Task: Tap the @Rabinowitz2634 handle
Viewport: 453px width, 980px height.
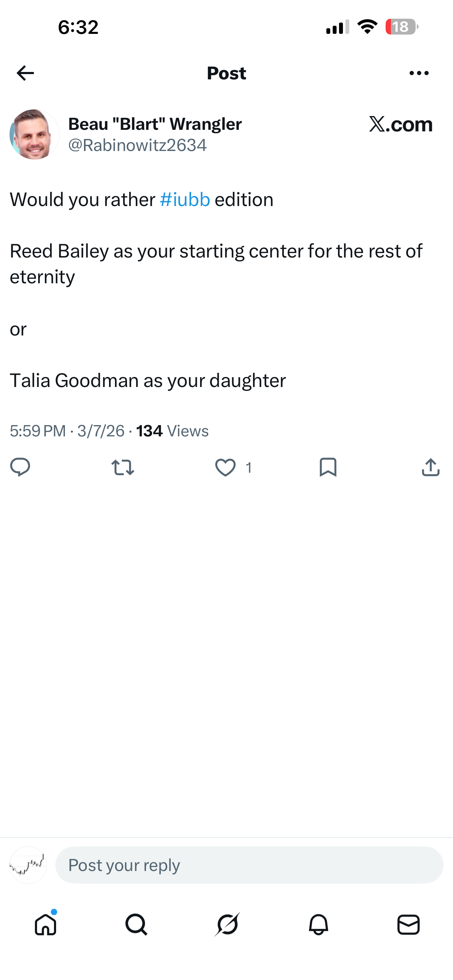Action: pos(137,145)
